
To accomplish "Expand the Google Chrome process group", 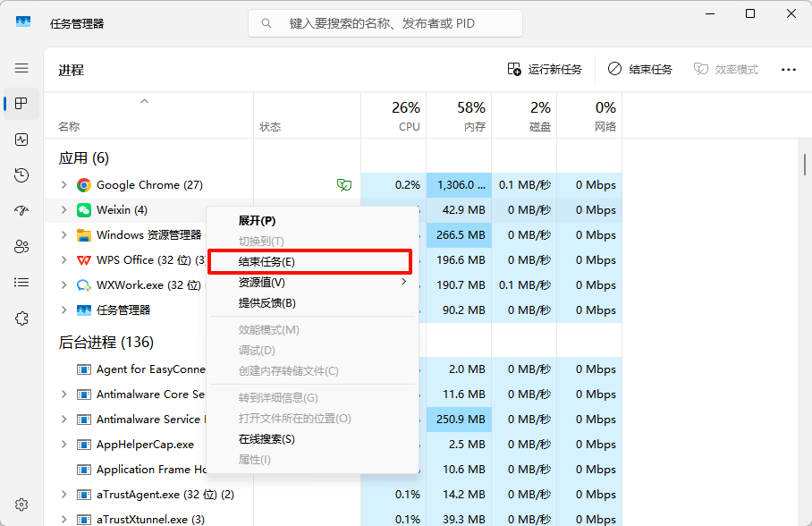I will (x=63, y=185).
